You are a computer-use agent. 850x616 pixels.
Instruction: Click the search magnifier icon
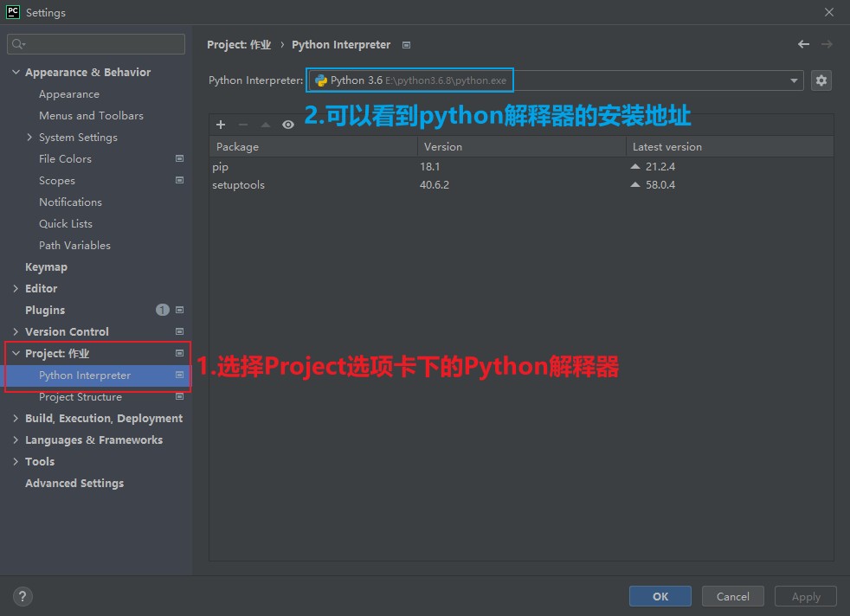[x=18, y=44]
